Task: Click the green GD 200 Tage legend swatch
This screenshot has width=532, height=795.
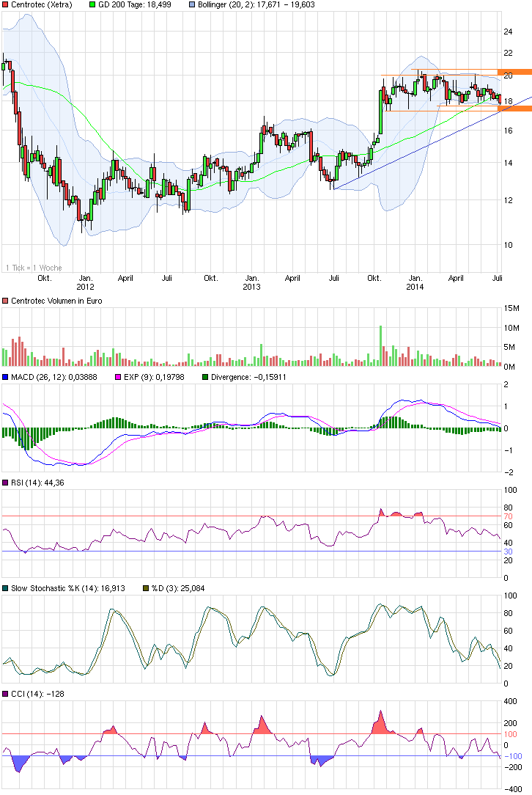Action: 92,4
